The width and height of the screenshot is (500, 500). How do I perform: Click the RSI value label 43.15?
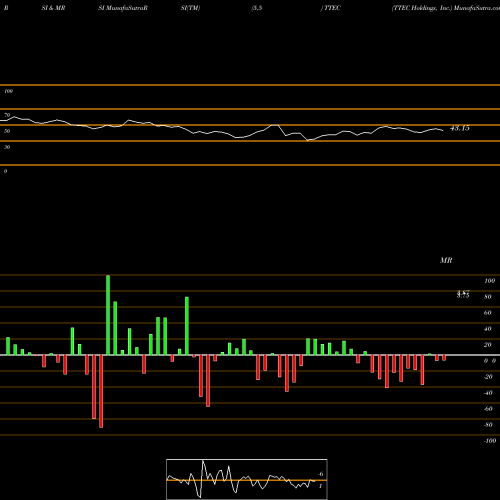460,128
